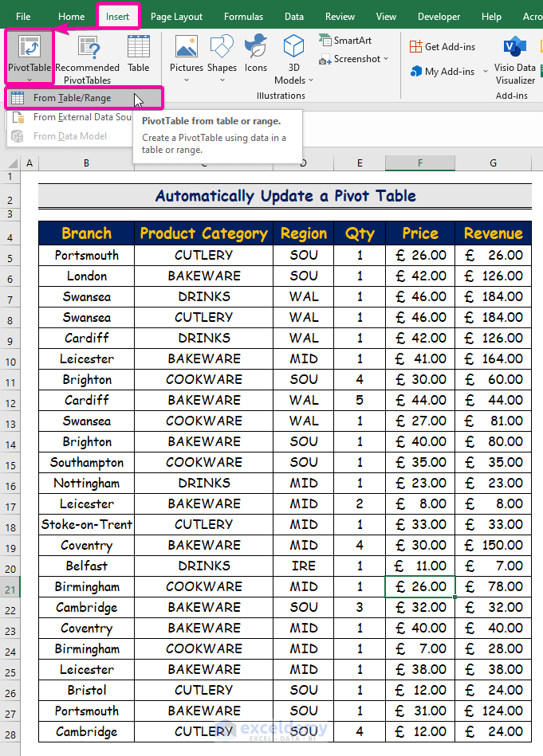Click the 3D Models icon
543x756 pixels.
[293, 47]
